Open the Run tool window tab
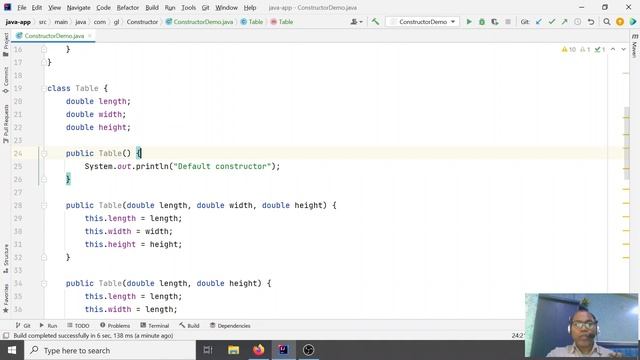The image size is (640, 360). 48,326
